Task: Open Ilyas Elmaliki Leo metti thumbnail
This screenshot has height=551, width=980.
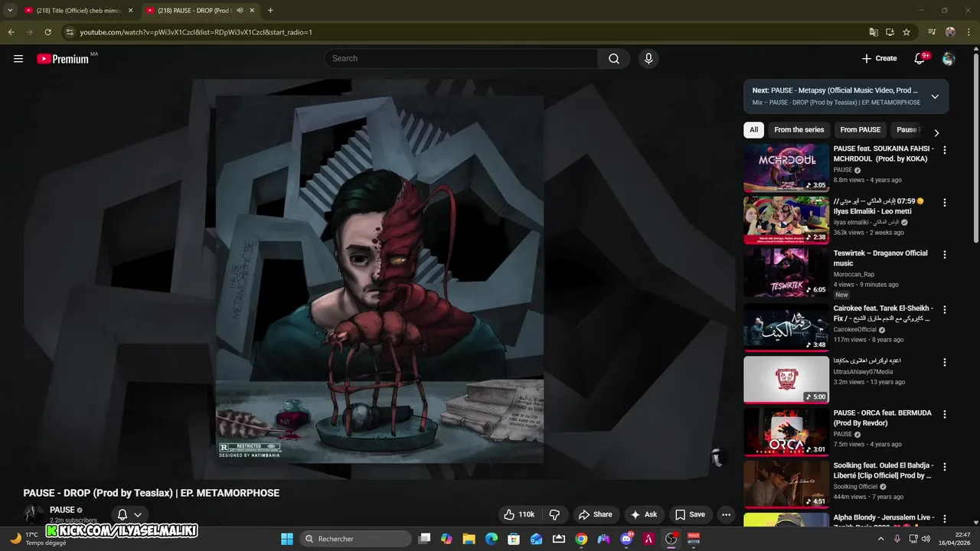Action: coord(786,220)
